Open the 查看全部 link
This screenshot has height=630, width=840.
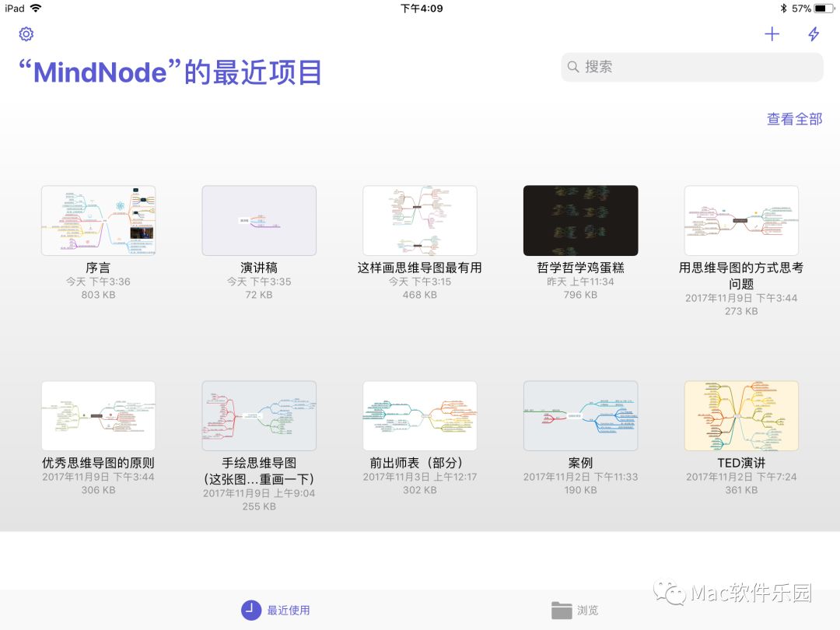tap(794, 119)
